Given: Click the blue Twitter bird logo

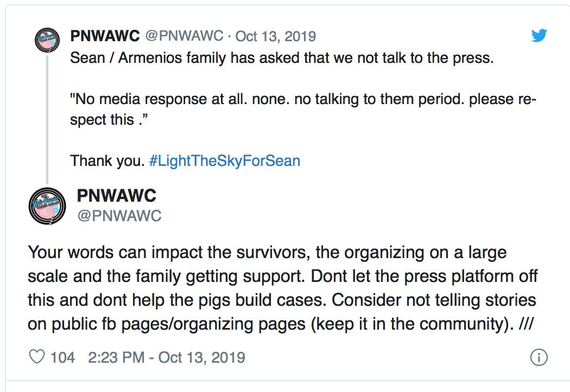Looking at the screenshot, I should (539, 35).
